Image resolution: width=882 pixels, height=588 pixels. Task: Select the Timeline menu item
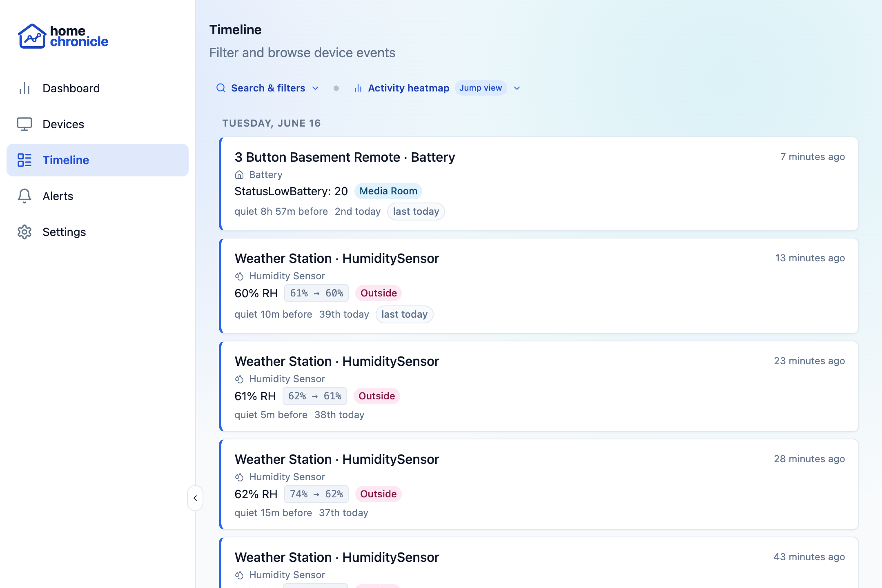(98, 160)
